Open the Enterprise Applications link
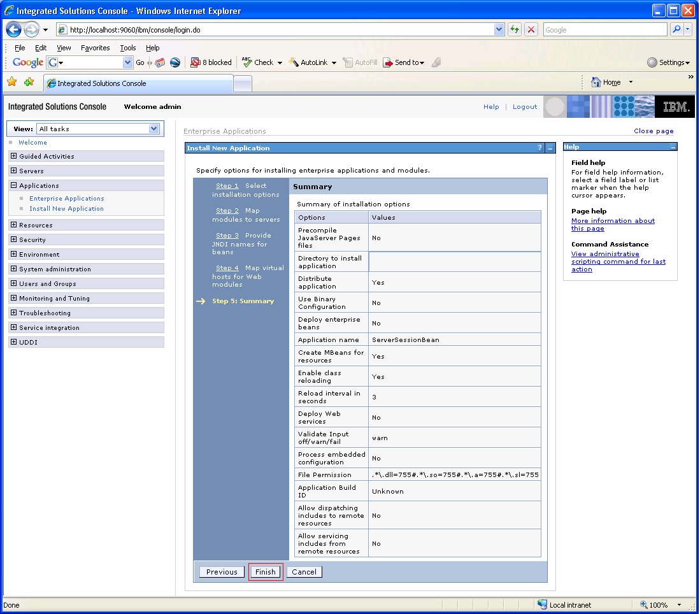Image resolution: width=700 pixels, height=614 pixels. pos(67,198)
